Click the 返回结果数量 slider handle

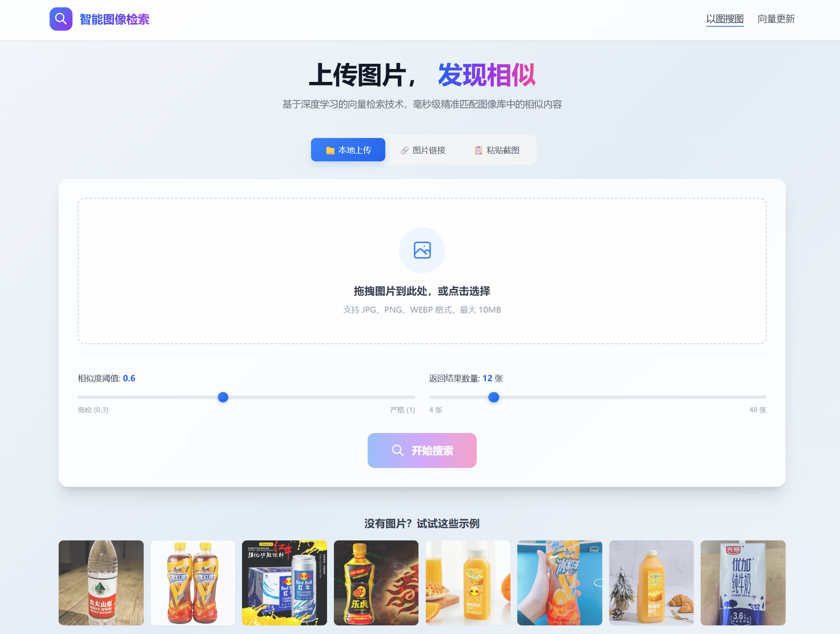click(494, 397)
